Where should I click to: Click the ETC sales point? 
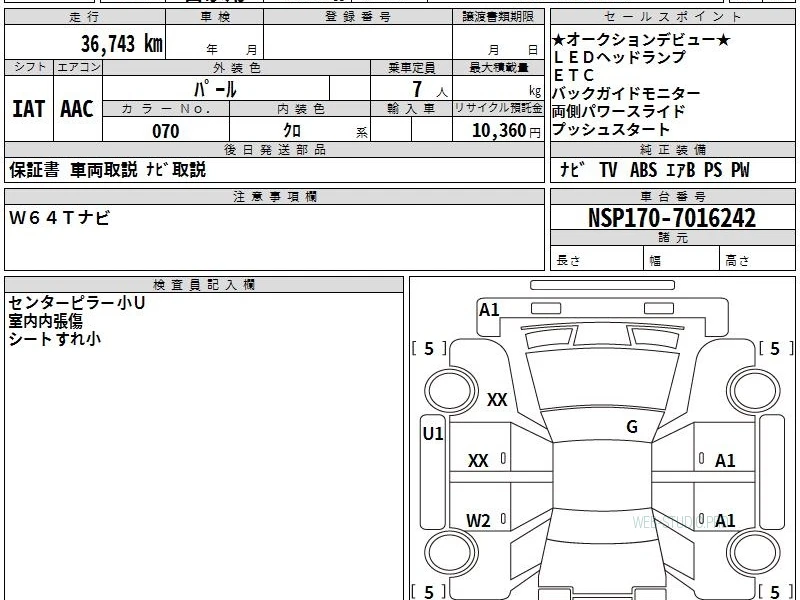click(574, 76)
